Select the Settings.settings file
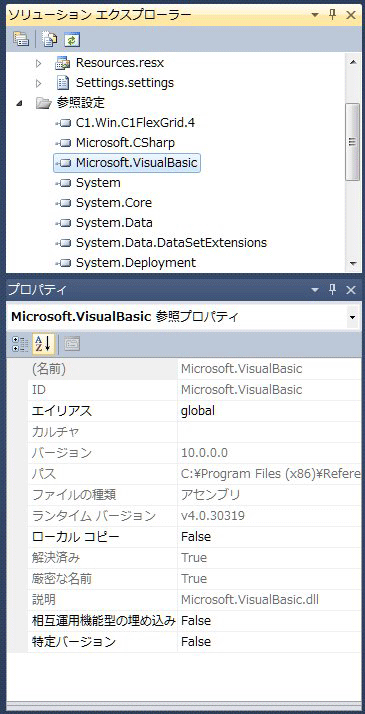 pyautogui.click(x=125, y=83)
